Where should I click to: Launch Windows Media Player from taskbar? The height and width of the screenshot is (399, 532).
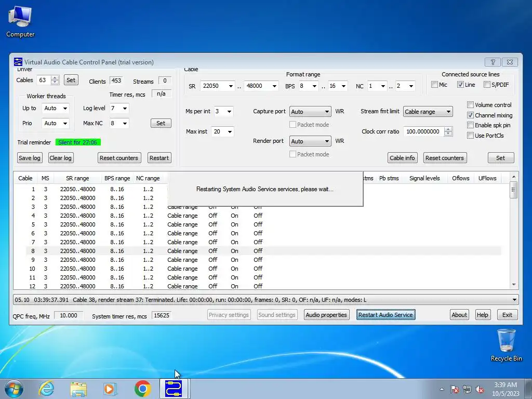click(x=110, y=389)
